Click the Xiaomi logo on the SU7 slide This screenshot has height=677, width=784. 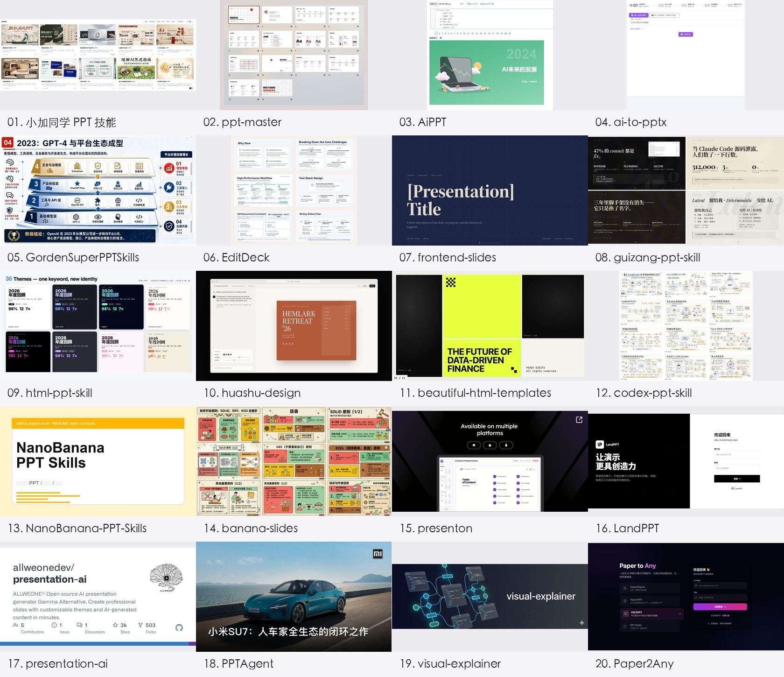coord(378,554)
